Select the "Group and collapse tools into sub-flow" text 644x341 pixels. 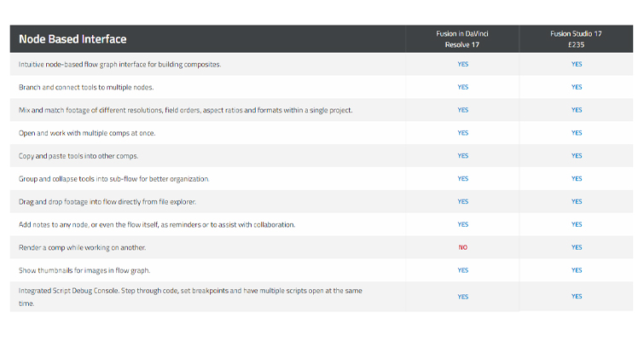click(113, 179)
